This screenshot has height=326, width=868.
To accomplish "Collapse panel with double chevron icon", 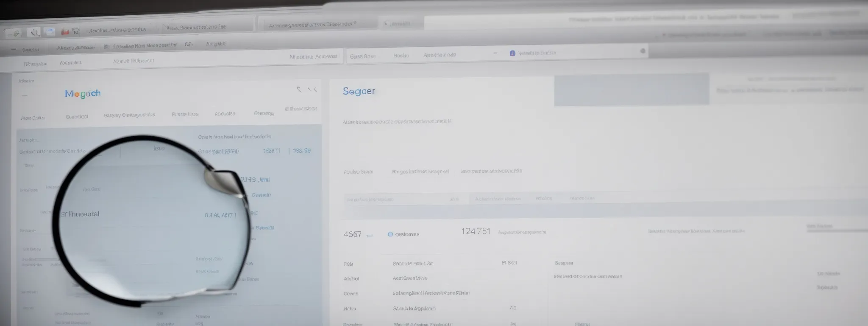I will tap(312, 89).
